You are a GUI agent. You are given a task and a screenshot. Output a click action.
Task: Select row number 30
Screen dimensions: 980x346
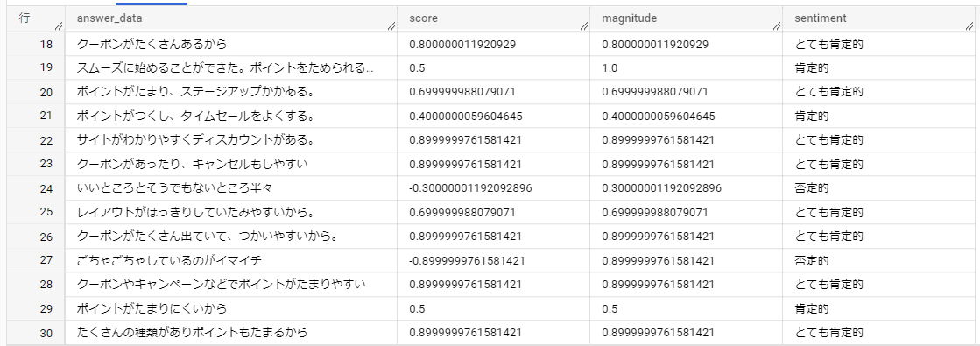46,333
